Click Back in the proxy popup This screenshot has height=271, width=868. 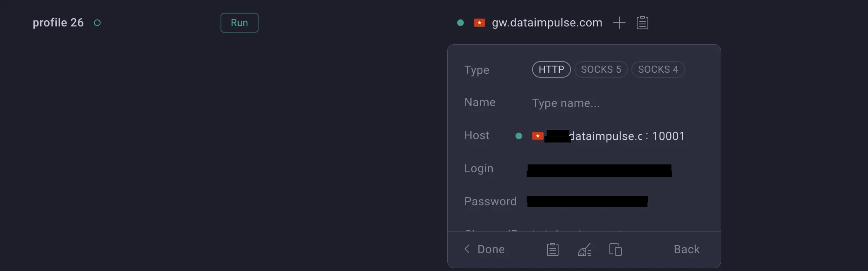tap(687, 250)
